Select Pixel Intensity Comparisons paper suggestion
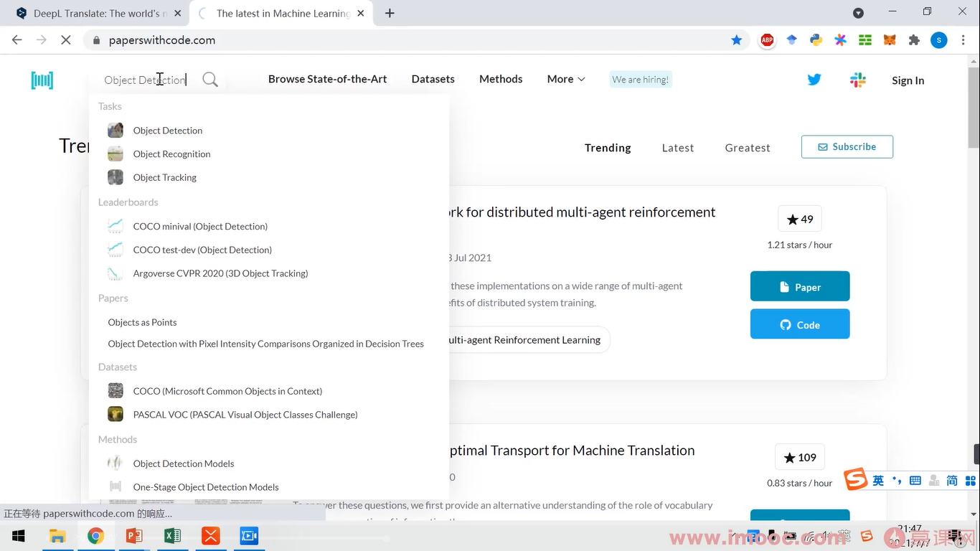Image resolution: width=980 pixels, height=551 pixels. coord(265,344)
